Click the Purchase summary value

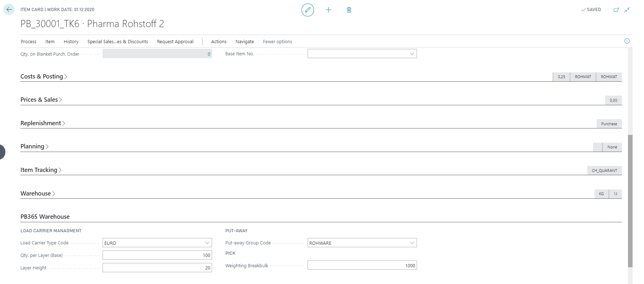pos(609,124)
